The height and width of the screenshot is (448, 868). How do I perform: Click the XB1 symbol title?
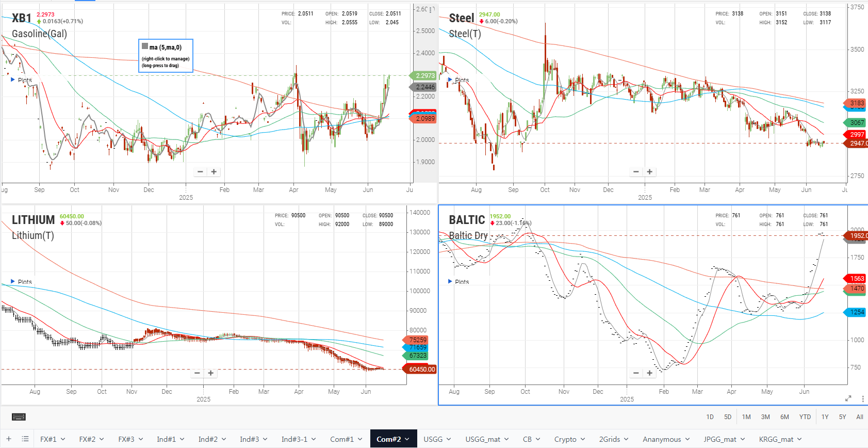point(22,18)
